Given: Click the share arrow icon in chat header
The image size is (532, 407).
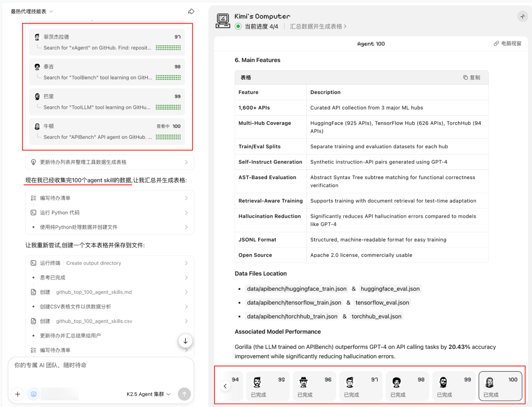Looking at the screenshot, I should (x=191, y=11).
